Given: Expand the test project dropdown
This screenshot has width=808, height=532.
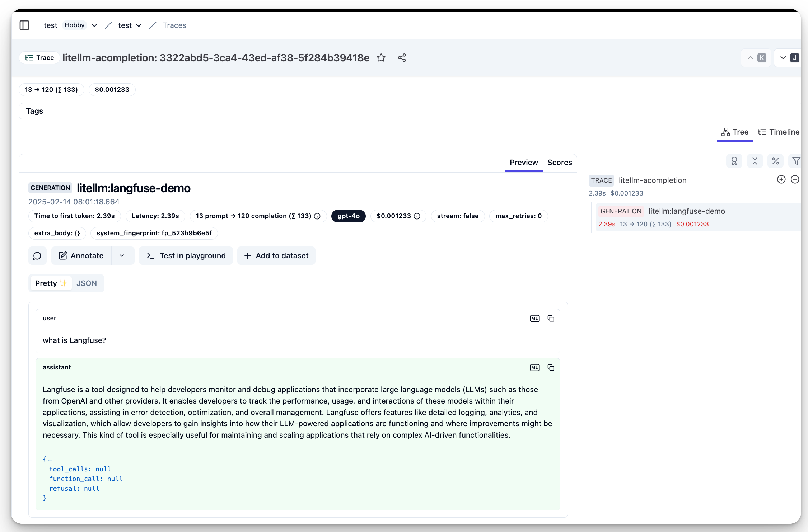Looking at the screenshot, I should pos(139,25).
